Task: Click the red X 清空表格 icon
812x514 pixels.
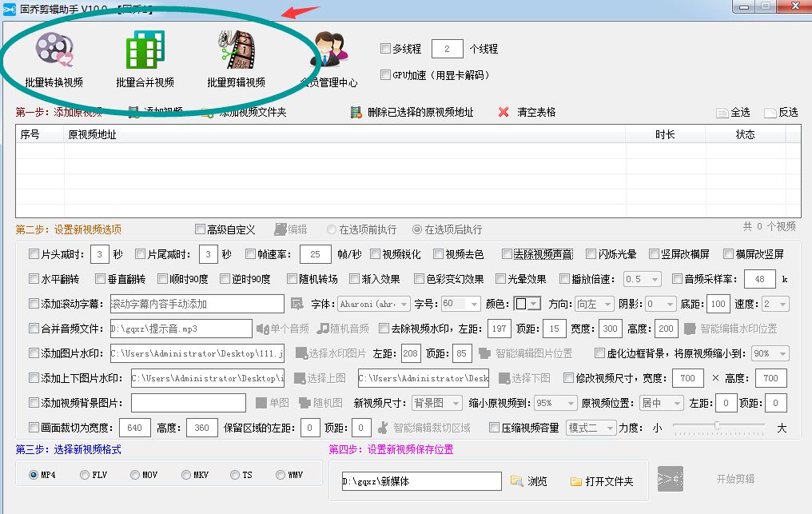Action: (504, 112)
